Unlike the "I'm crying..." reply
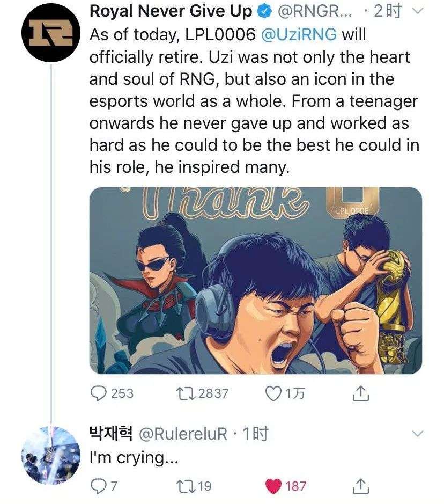Viewport: 444px width, 504px height. (x=275, y=486)
